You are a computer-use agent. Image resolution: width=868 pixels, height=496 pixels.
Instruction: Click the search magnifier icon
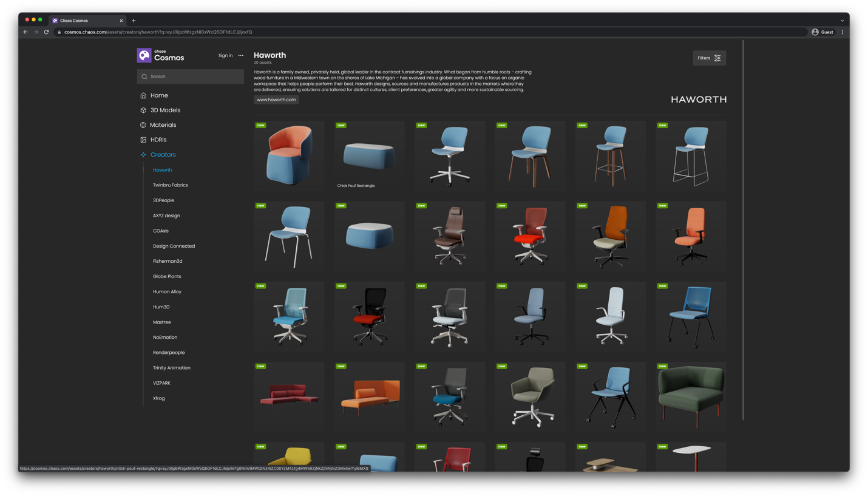144,76
